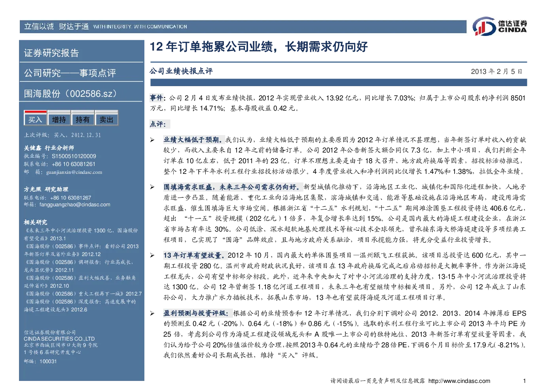555x392 pixels.
Task: Visit the http://www.cindasc.com footer link
Action: (x=459, y=381)
